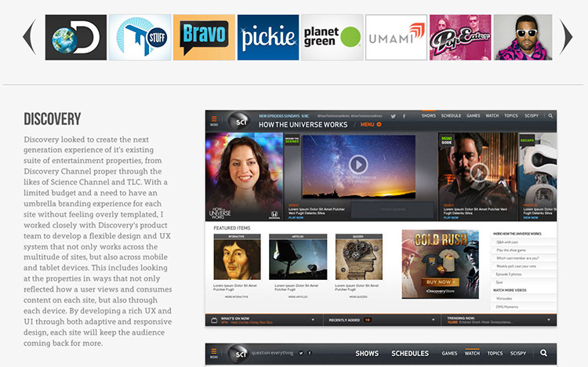Expand the What's On Now dropdown arrow
The width and height of the screenshot is (588, 367).
tap(313, 320)
